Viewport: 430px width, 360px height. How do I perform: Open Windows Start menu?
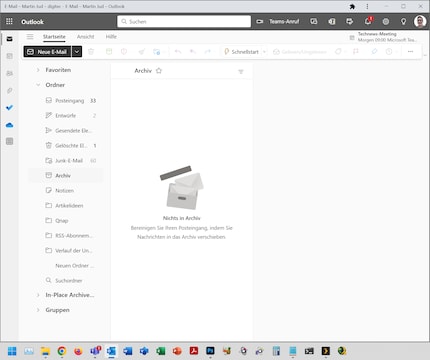tap(12, 351)
